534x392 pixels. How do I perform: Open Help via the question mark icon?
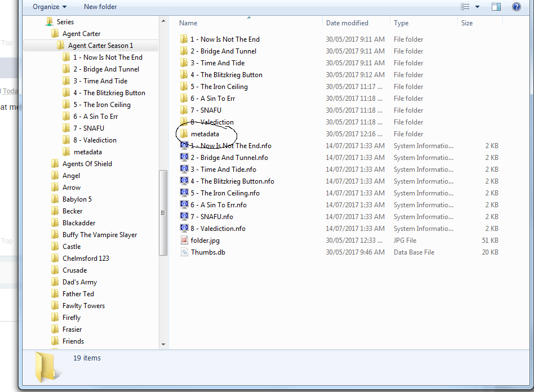tap(517, 7)
